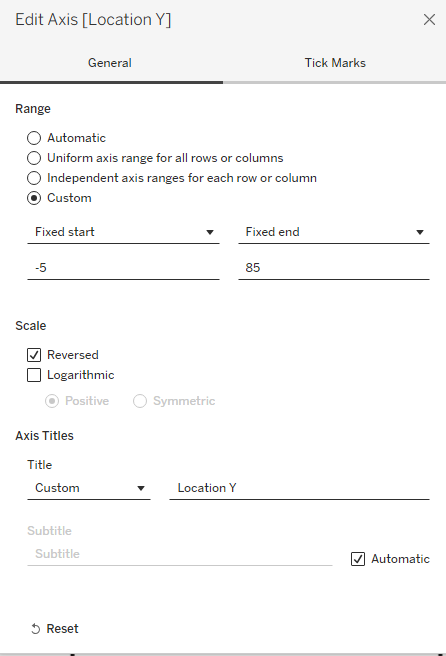Click the start value field showing -5
The image size is (446, 656).
click(123, 268)
